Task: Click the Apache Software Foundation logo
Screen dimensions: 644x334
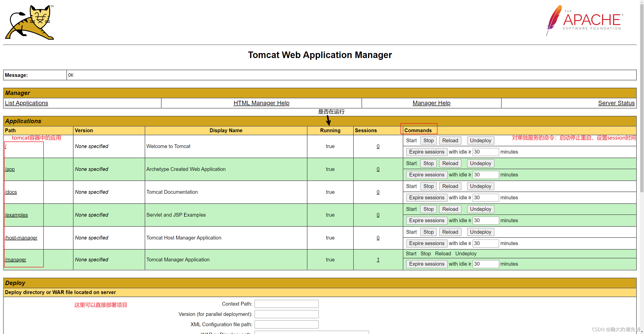Action: (585, 21)
